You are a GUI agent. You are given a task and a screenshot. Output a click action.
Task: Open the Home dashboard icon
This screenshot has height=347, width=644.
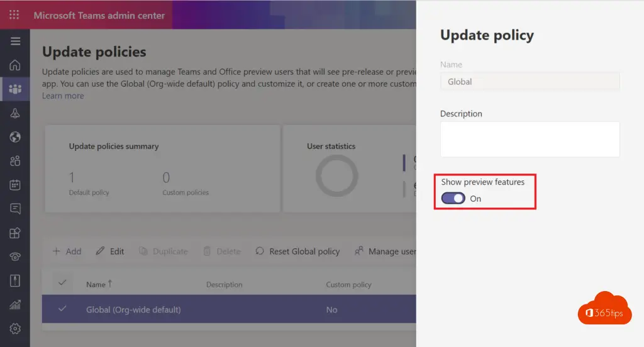[x=15, y=65]
